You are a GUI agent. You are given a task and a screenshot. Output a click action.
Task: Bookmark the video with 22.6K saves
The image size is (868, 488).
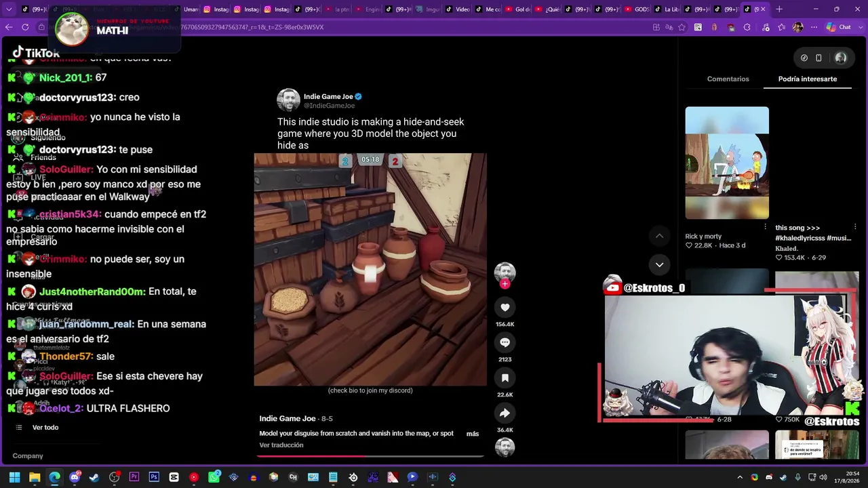click(505, 378)
